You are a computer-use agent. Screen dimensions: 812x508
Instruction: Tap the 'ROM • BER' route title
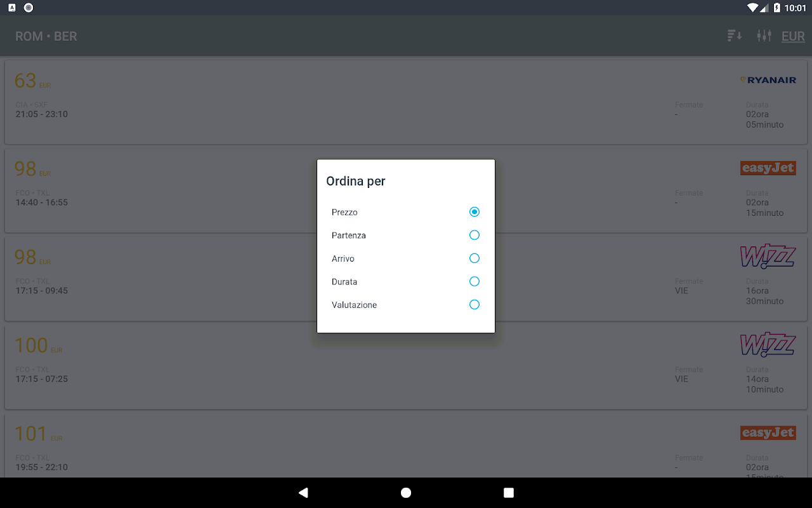pos(46,36)
